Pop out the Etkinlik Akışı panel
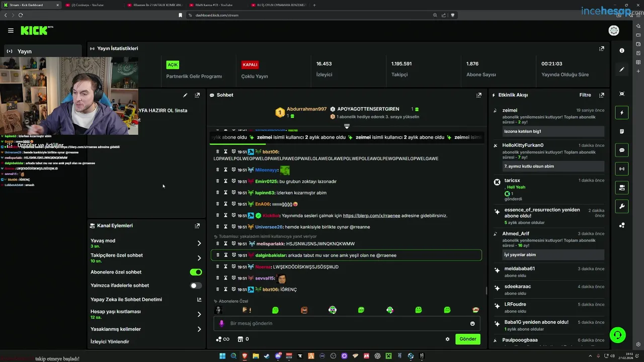The height and width of the screenshot is (362, 644). tap(601, 95)
